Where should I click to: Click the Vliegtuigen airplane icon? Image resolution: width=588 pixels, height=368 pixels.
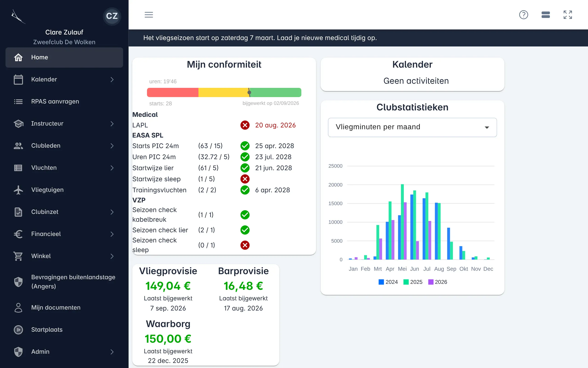point(18,190)
